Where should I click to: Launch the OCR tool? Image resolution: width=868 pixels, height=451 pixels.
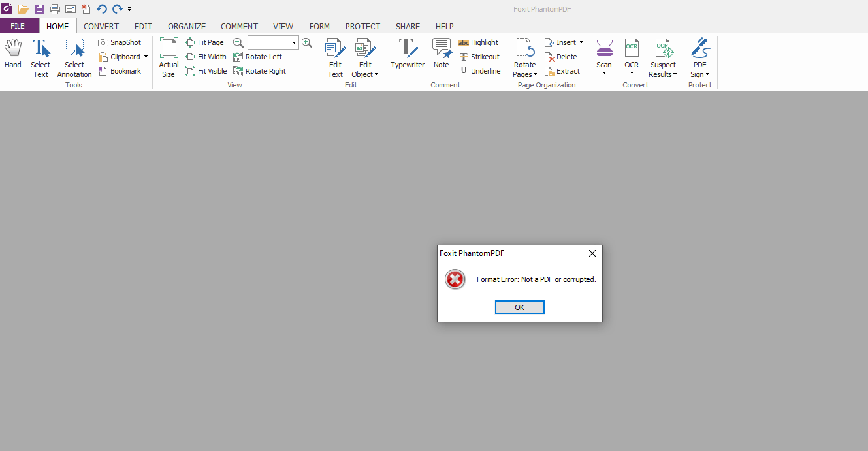pyautogui.click(x=632, y=55)
